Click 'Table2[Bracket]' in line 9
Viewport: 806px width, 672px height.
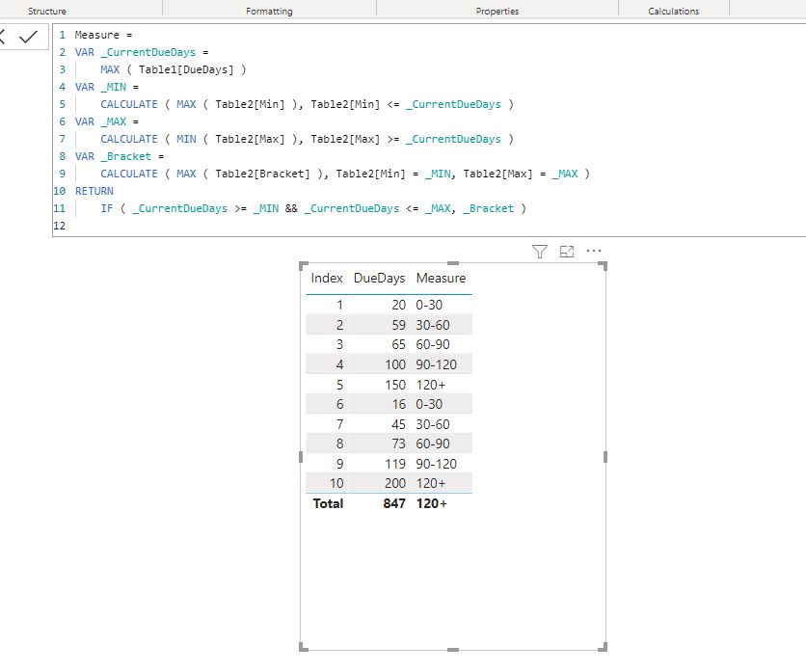(x=262, y=174)
